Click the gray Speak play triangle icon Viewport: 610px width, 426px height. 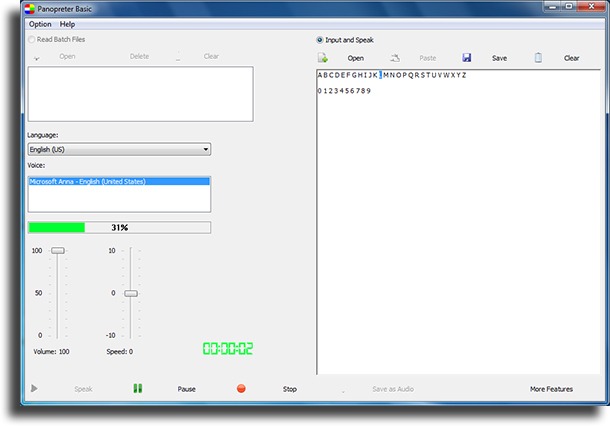[34, 388]
